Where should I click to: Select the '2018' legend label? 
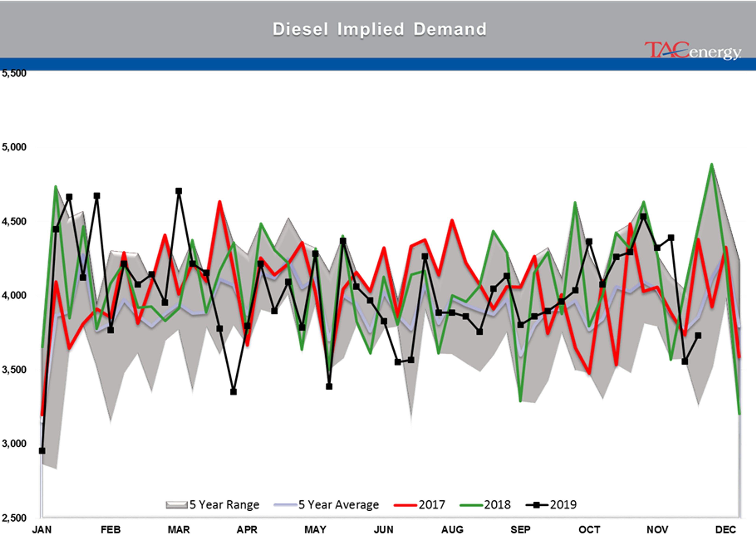click(497, 505)
